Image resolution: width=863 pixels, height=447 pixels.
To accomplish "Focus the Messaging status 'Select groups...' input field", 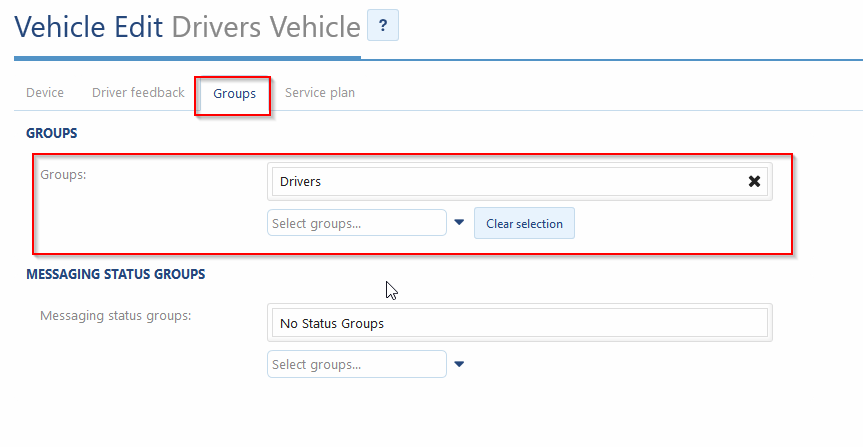I will [x=356, y=365].
